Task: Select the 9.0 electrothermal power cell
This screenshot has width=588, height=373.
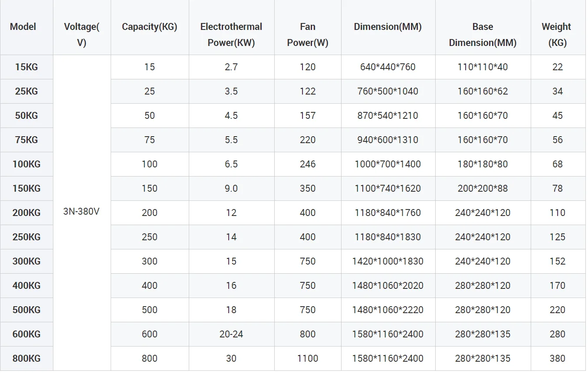Action: 231,189
